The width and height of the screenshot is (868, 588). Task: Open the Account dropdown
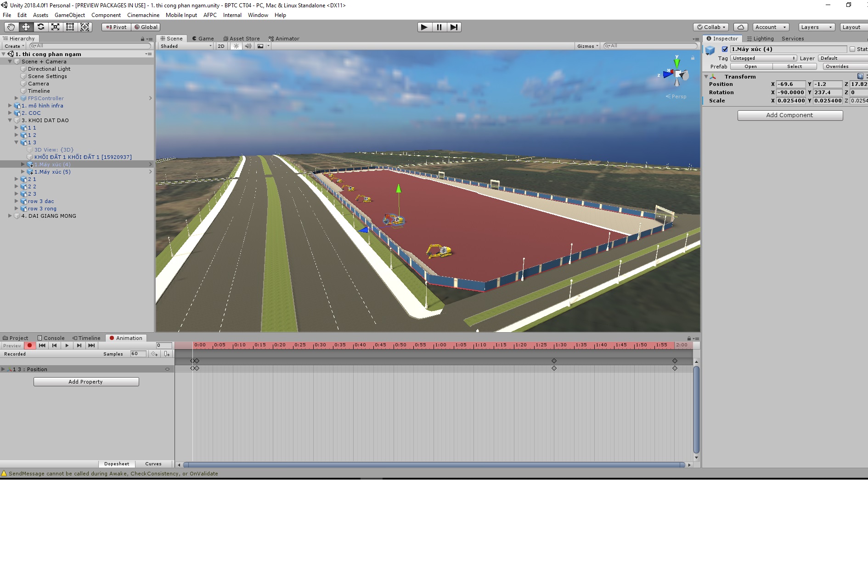coord(771,27)
